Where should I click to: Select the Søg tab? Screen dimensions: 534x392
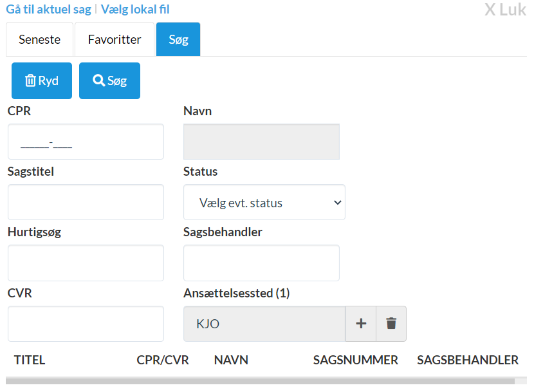pos(178,39)
